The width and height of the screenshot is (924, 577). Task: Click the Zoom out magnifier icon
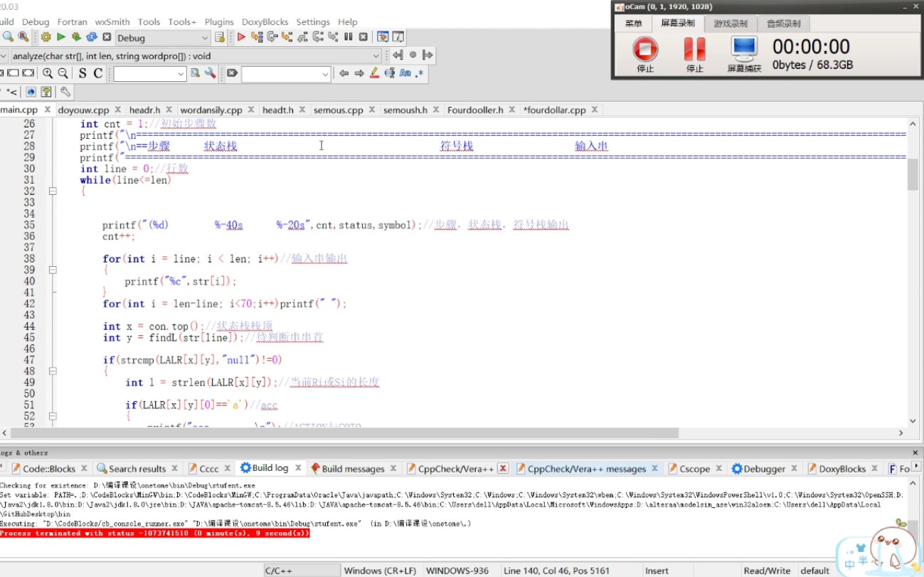pyautogui.click(x=63, y=73)
